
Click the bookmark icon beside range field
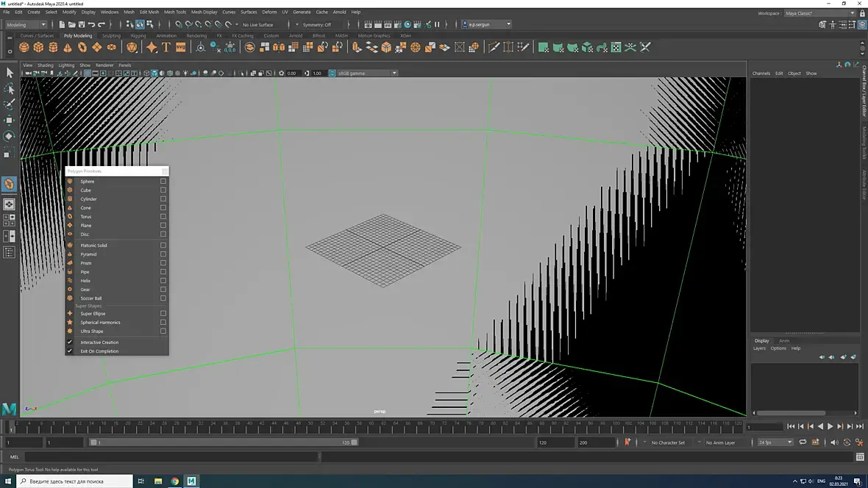(627, 442)
